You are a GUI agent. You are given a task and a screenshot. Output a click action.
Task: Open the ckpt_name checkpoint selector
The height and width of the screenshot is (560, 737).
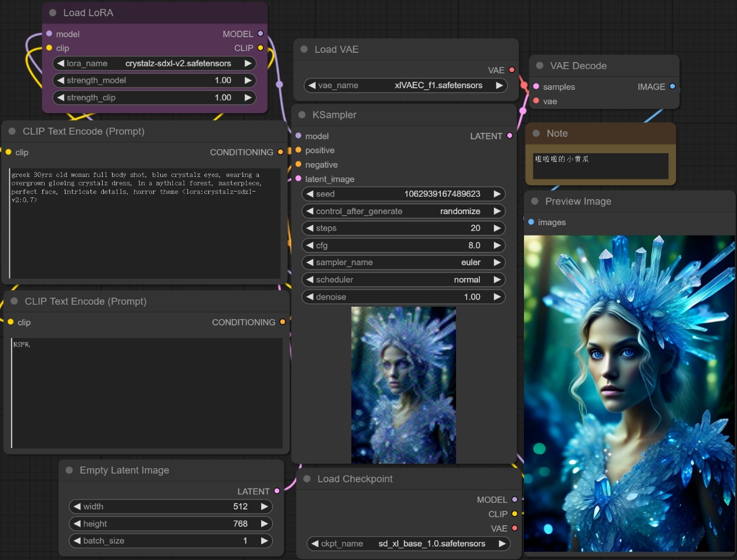(x=408, y=544)
